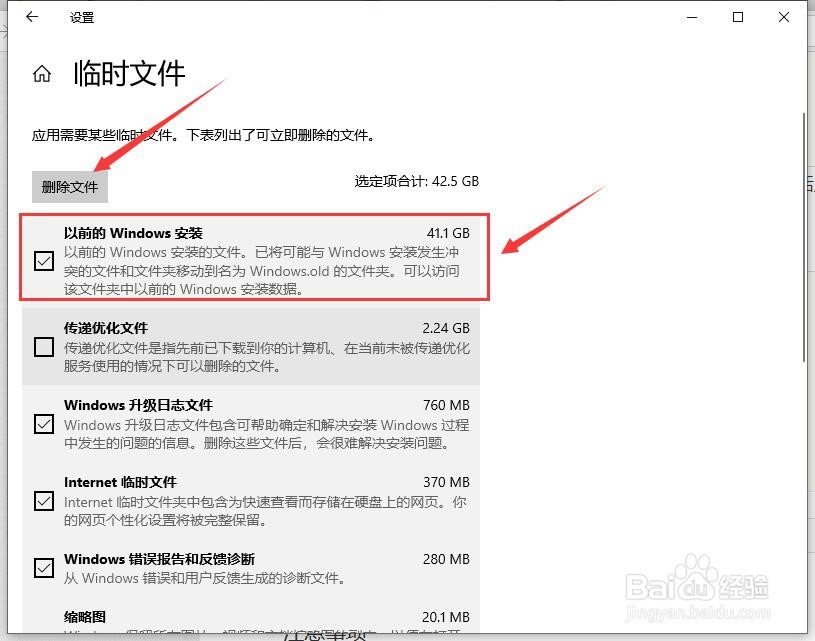Click the 设置 title label

[82, 17]
